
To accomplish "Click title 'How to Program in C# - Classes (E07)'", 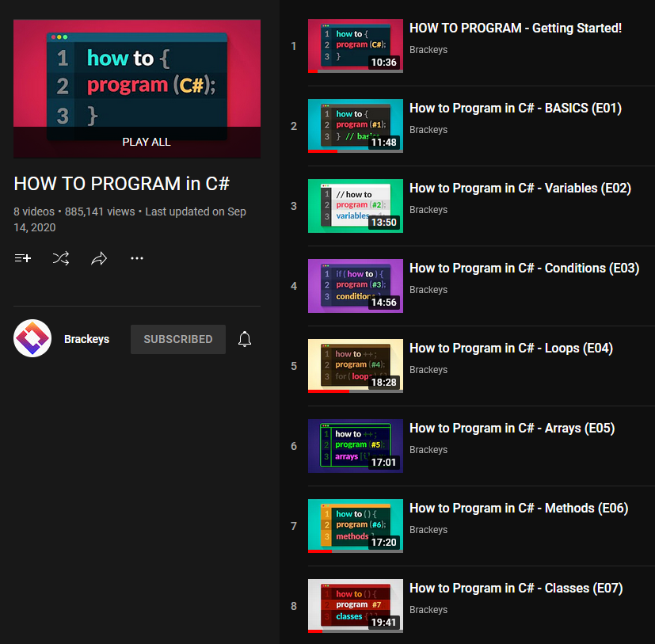I will (516, 588).
